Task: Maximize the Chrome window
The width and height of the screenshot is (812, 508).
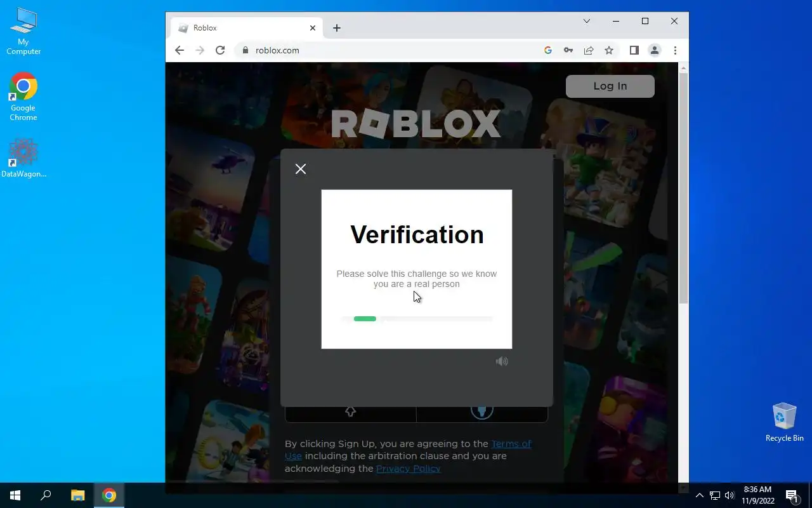Action: coord(645,21)
